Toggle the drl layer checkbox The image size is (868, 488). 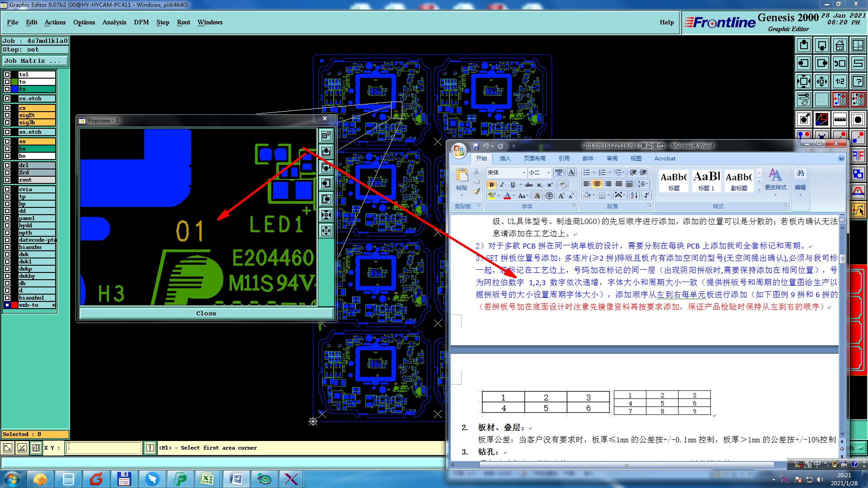(7, 165)
